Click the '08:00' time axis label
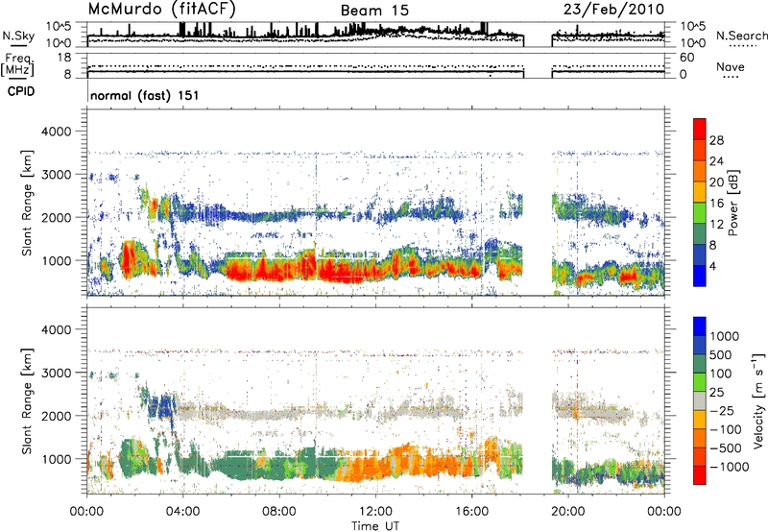This screenshot has height=532, width=768. (279, 512)
